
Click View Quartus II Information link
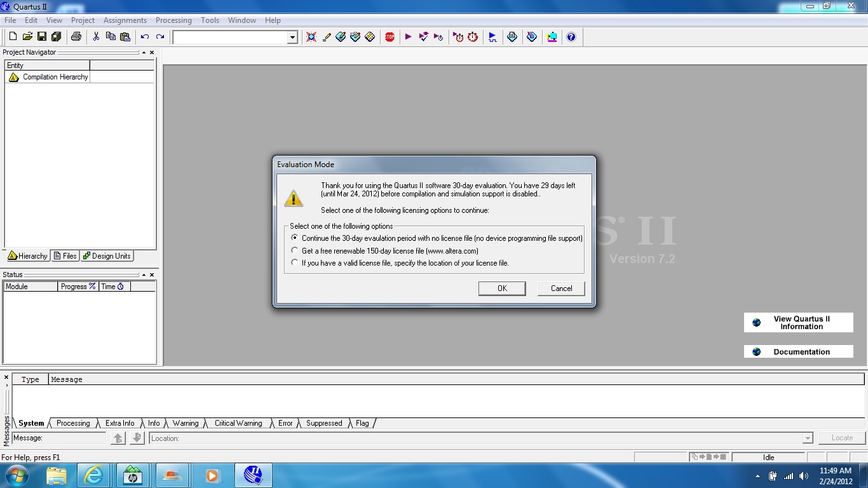799,323
